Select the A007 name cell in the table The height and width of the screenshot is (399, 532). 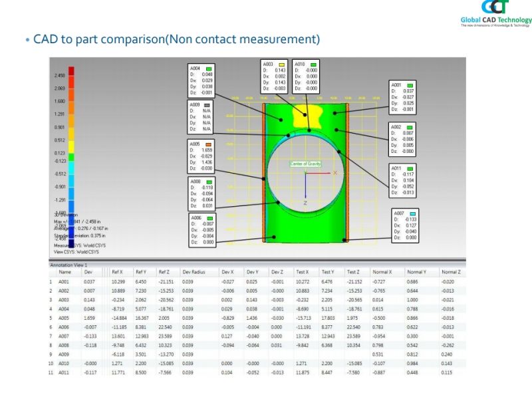pos(63,336)
